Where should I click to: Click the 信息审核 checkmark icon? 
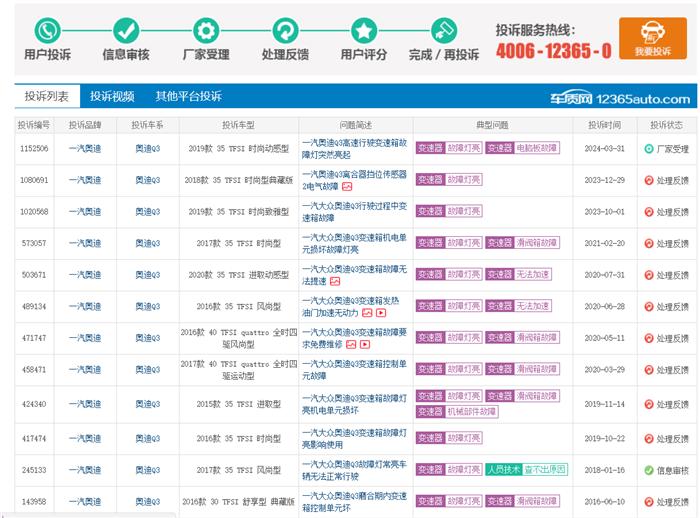click(126, 29)
